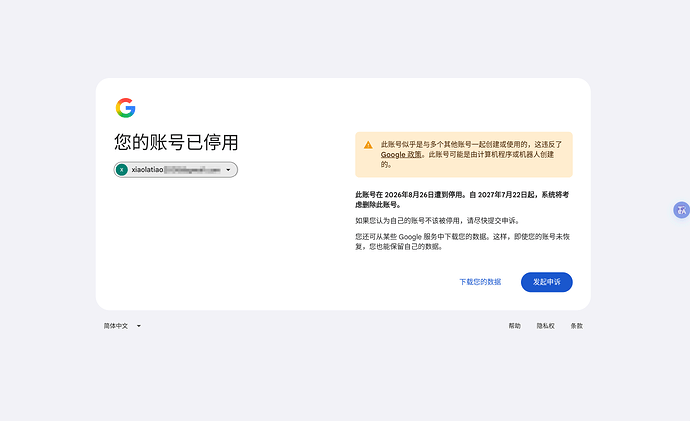Viewport: 690px width, 421px height.
Task: Click the account chip dropdown arrow
Action: click(228, 170)
